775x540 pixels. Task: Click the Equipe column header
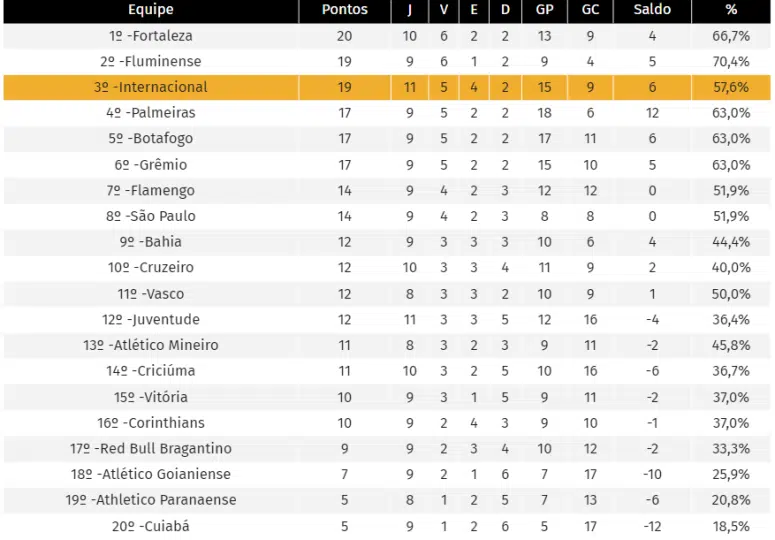[151, 10]
